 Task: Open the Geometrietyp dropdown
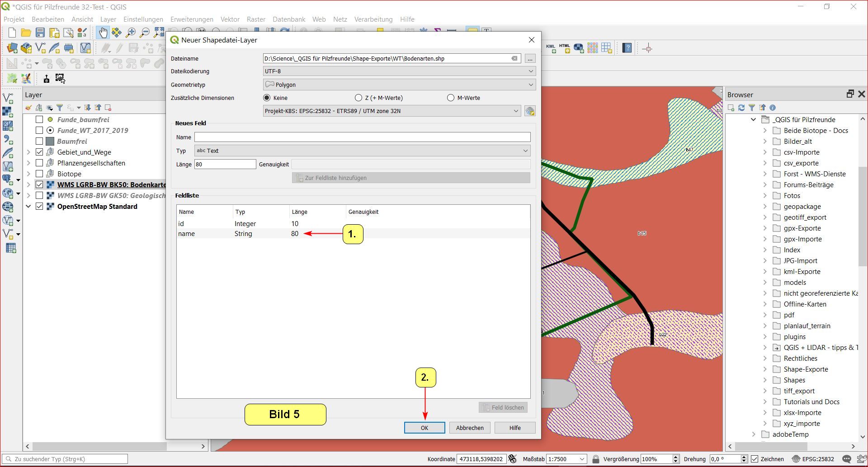point(399,85)
